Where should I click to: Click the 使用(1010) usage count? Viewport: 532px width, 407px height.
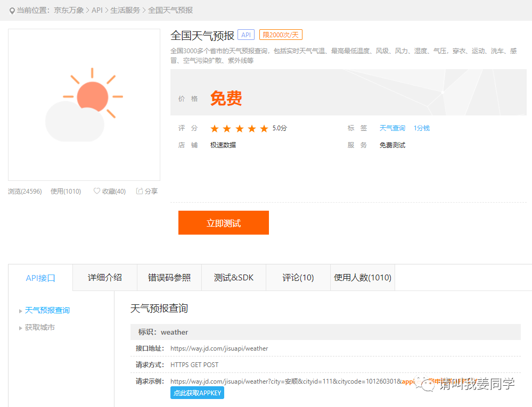(x=66, y=192)
